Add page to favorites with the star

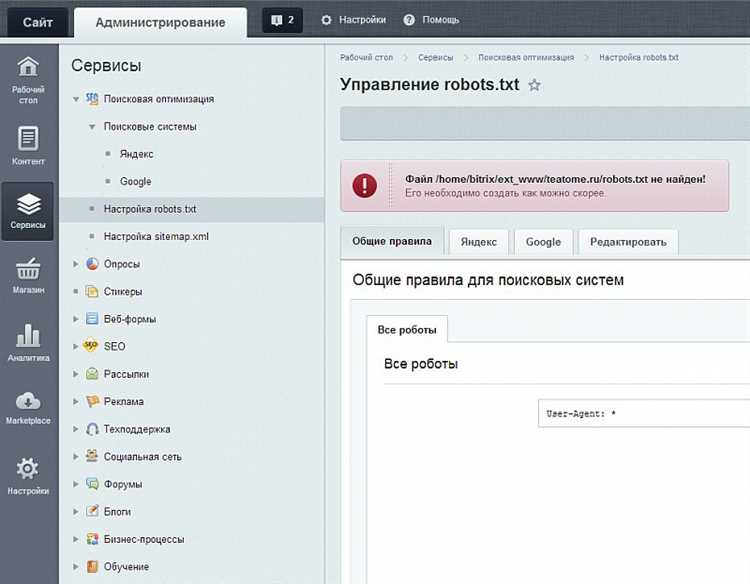tap(534, 85)
